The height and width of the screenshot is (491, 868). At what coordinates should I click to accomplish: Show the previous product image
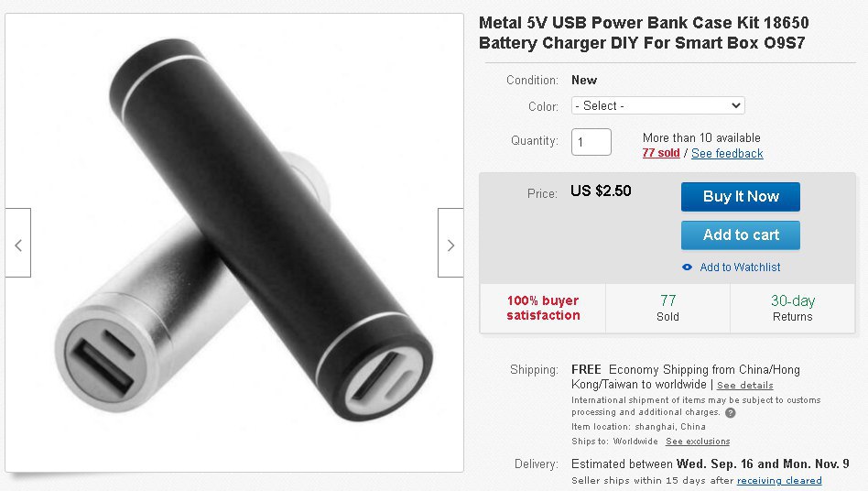click(18, 243)
